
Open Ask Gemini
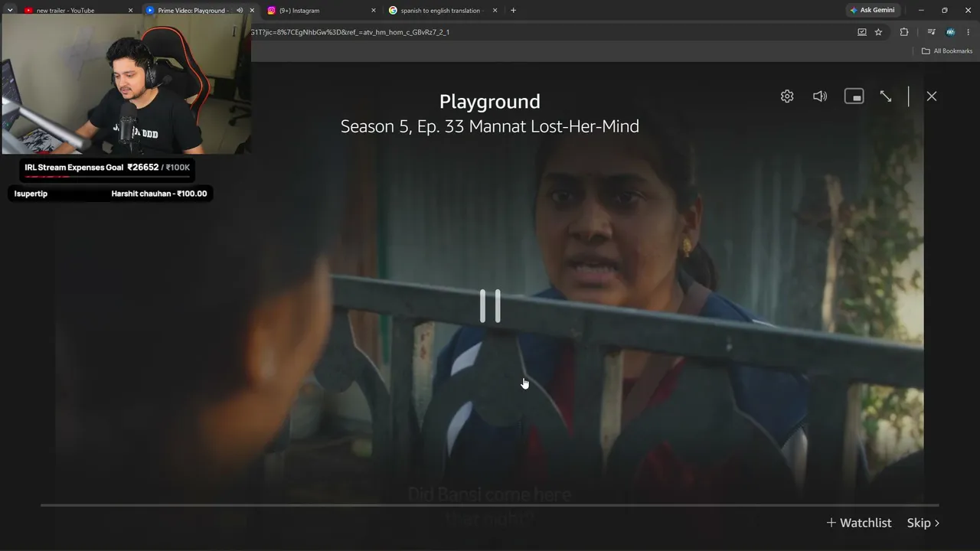[871, 11]
